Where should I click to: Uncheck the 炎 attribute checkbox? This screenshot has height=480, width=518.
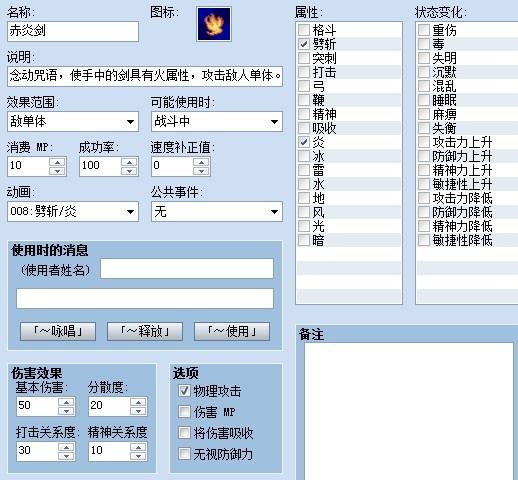click(x=304, y=142)
